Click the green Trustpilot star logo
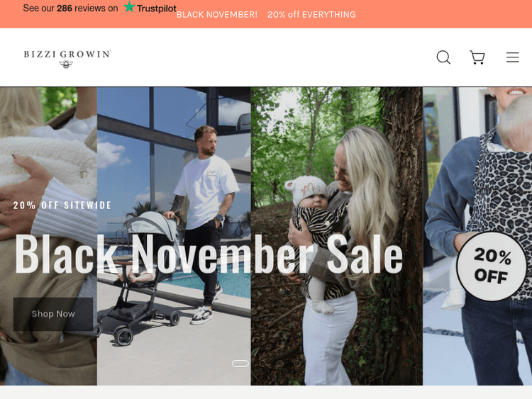Screen dimensions: 532x399 (x=129, y=7)
